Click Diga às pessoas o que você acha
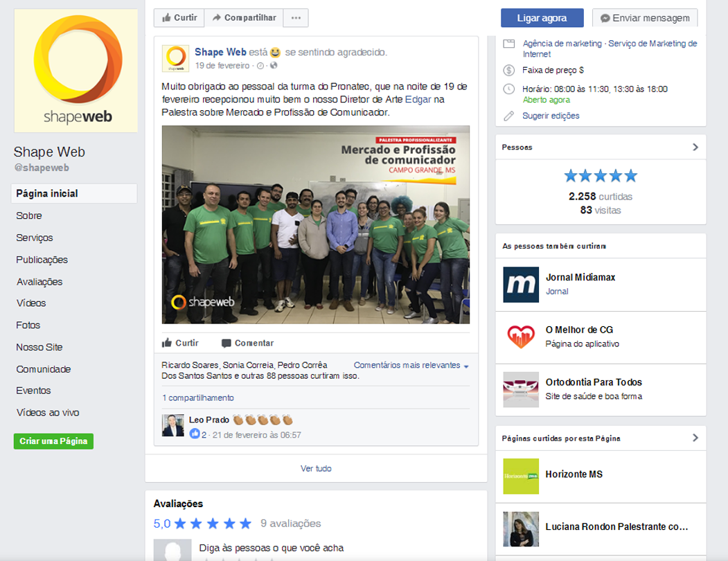 coord(271,548)
